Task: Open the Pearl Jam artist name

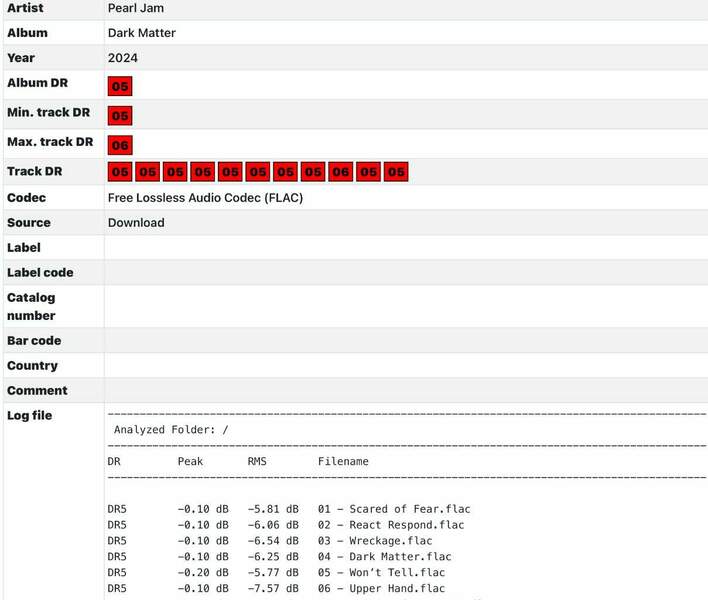Action: click(x=136, y=8)
